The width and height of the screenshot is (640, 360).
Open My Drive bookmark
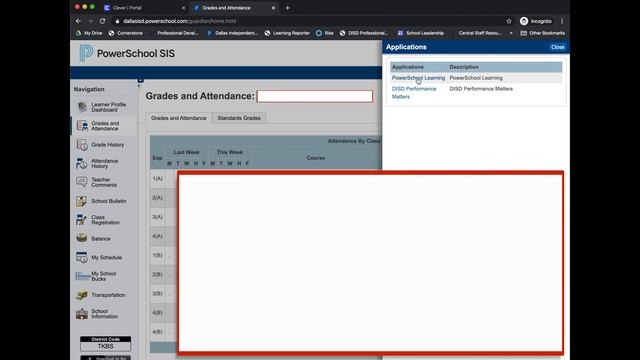click(89, 33)
